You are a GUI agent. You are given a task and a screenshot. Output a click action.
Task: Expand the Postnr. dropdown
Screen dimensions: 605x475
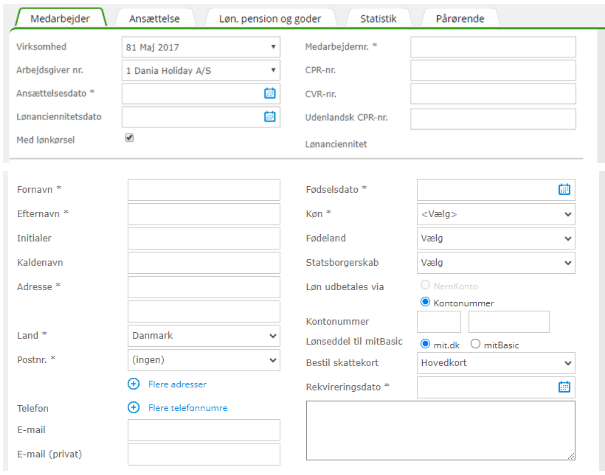[204, 360]
